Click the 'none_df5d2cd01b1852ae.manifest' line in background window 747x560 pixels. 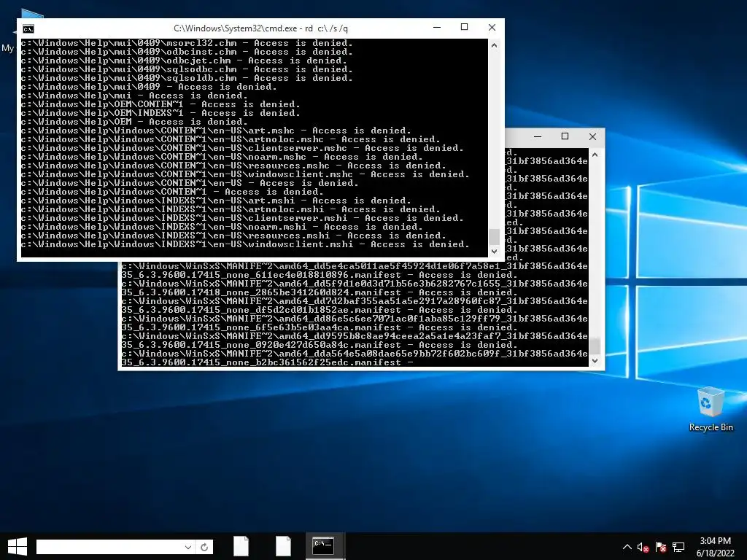(320, 310)
